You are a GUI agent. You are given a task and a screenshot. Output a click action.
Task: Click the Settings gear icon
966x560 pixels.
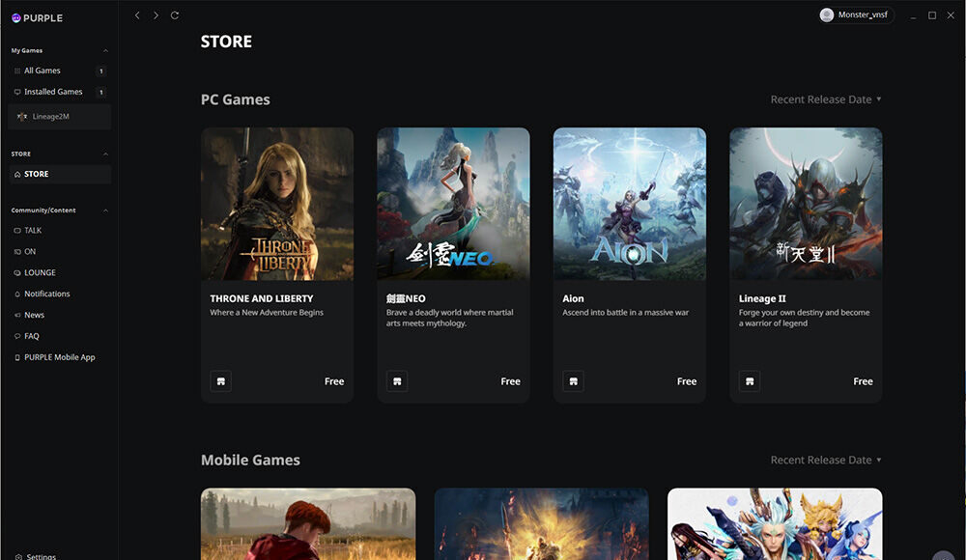click(18, 557)
